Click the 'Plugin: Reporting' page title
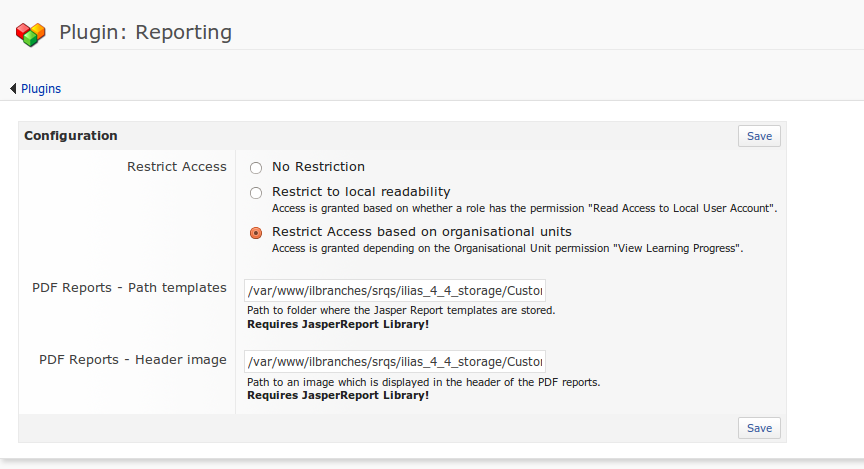The width and height of the screenshot is (864, 469). click(x=146, y=33)
